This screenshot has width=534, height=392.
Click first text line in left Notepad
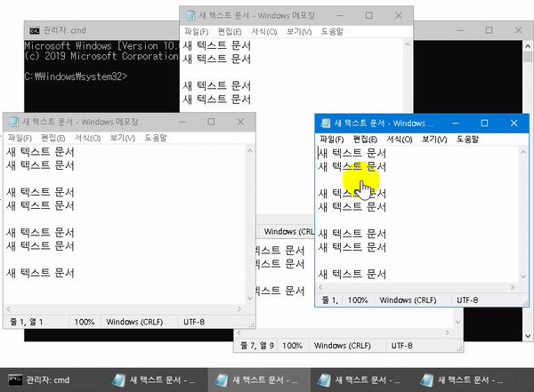point(40,152)
